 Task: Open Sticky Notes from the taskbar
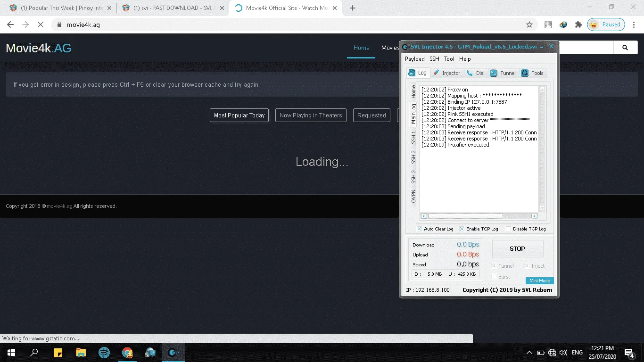tap(58, 352)
